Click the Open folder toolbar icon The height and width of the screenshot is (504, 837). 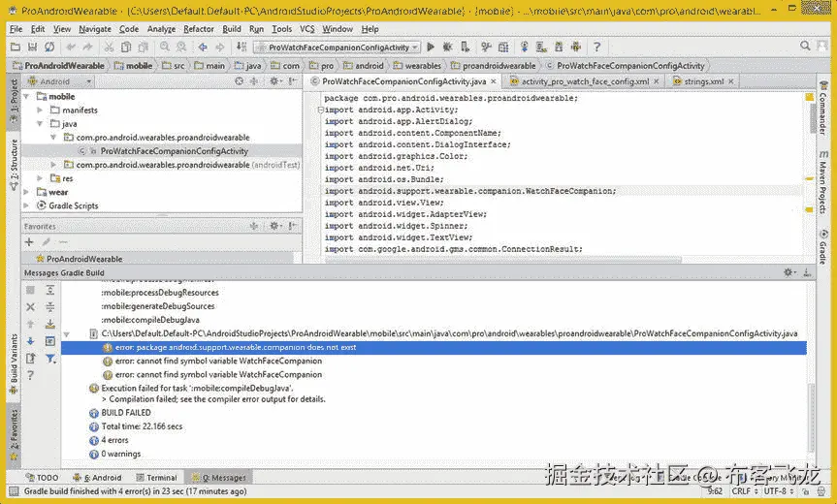coord(16,47)
